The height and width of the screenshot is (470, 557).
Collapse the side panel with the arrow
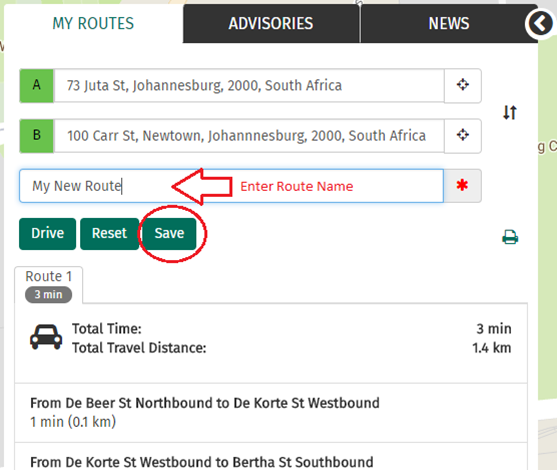(x=540, y=24)
